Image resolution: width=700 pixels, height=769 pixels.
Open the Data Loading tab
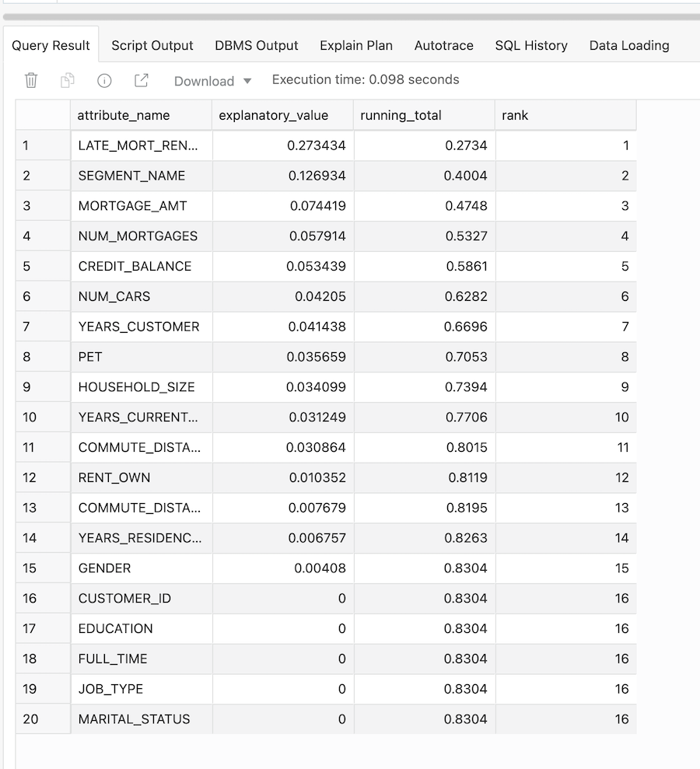point(628,45)
